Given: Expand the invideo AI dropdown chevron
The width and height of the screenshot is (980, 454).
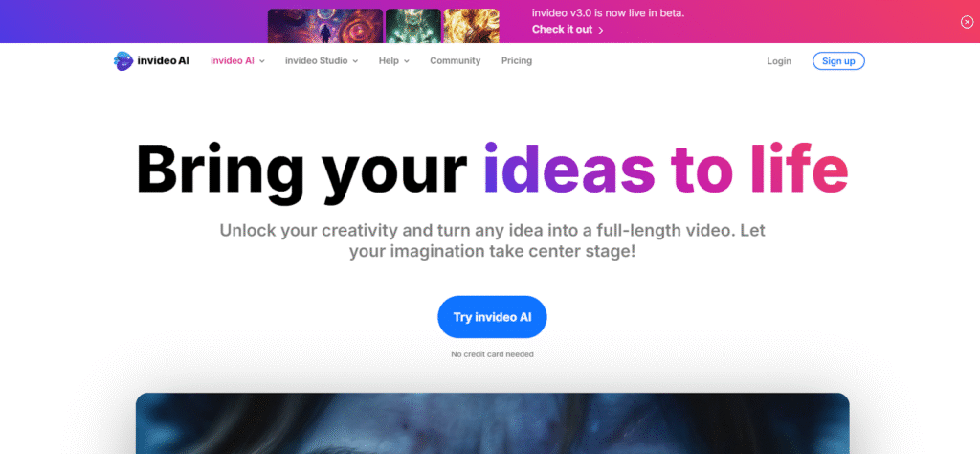Looking at the screenshot, I should tap(262, 61).
